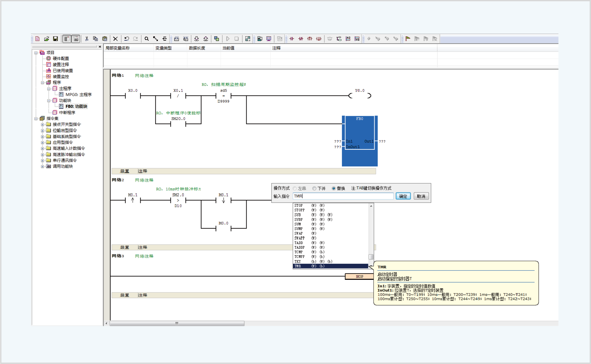Download the program to the PLC

click(196, 38)
